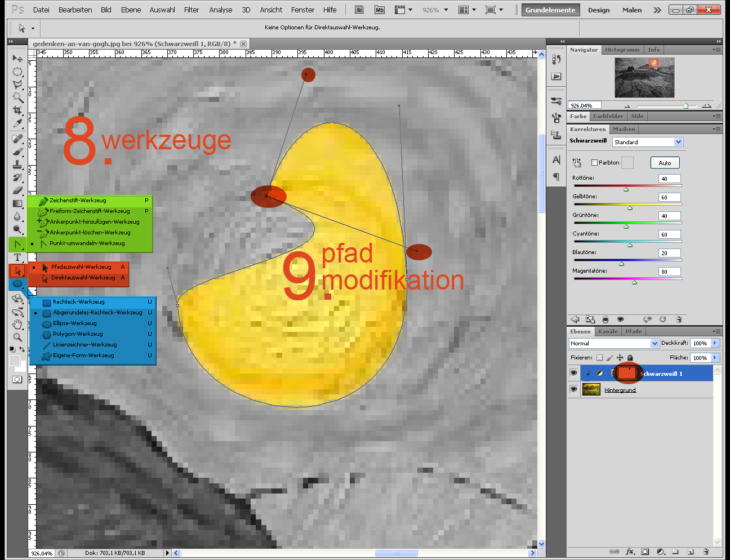Screen dimensions: 730x560
Task: Pick the Eyedropper tool
Action: tap(17, 123)
